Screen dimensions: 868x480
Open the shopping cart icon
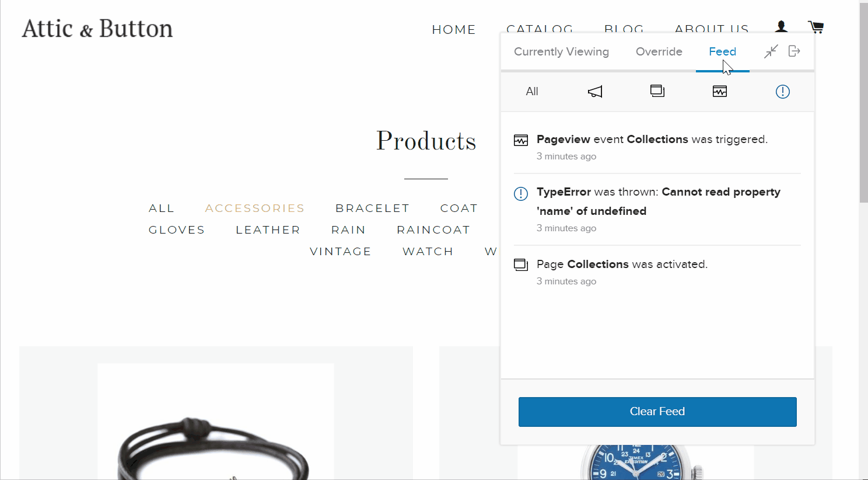(815, 27)
